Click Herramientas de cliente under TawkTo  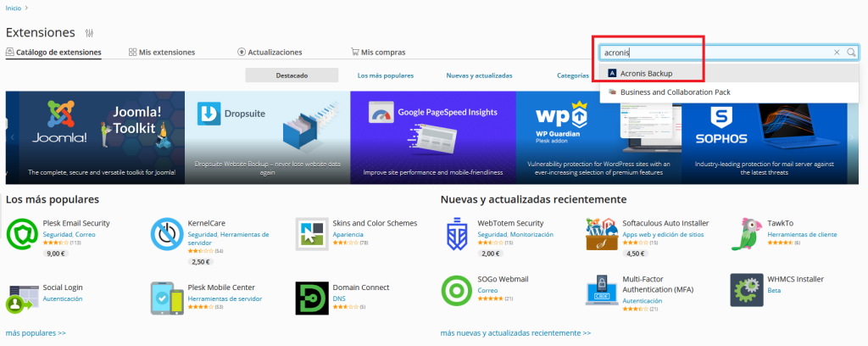pos(802,234)
